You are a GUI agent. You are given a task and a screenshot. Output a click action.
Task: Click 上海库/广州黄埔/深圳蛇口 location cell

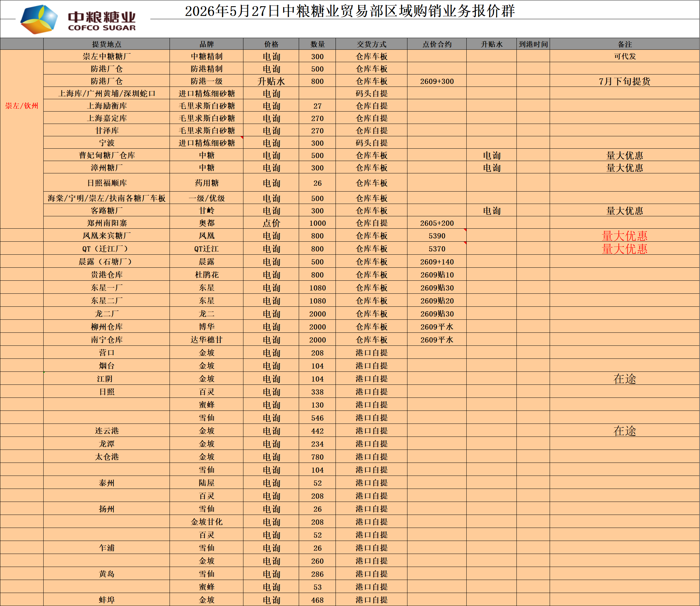pos(106,93)
